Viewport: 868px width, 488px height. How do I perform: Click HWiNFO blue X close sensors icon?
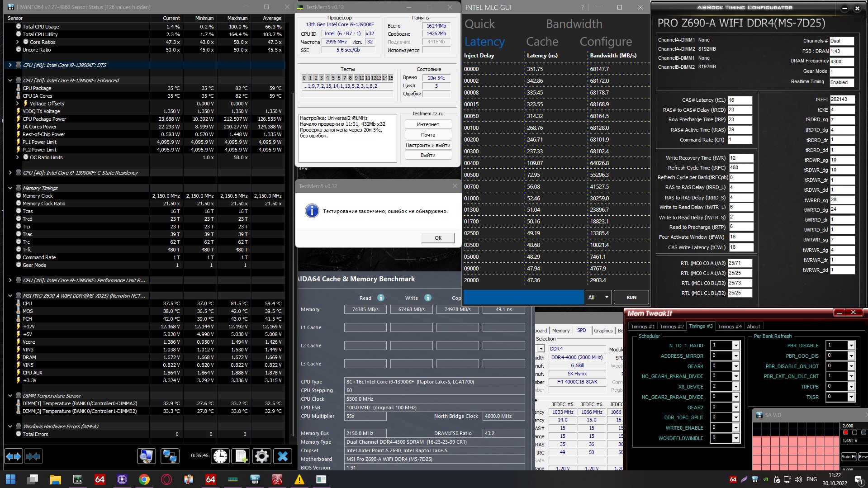click(283, 456)
